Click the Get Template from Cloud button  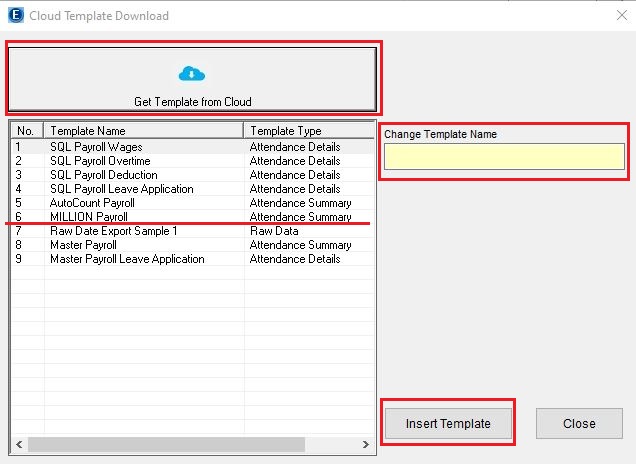click(192, 79)
